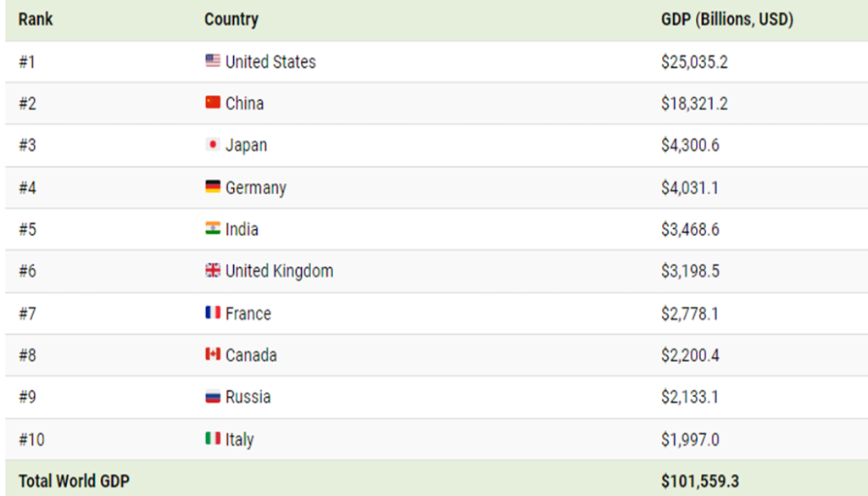Open the United States country name
Viewport: 868px width, 496px height.
coord(270,61)
